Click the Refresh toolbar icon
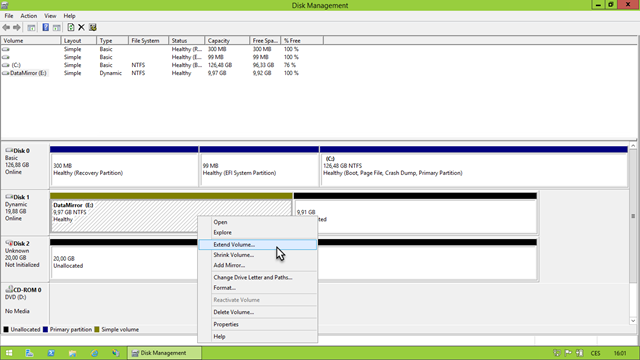The width and height of the screenshot is (640, 360). 71,27
